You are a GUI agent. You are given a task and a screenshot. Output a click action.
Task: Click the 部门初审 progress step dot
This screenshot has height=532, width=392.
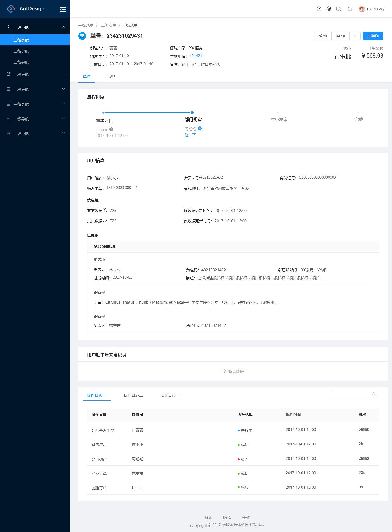click(192, 113)
